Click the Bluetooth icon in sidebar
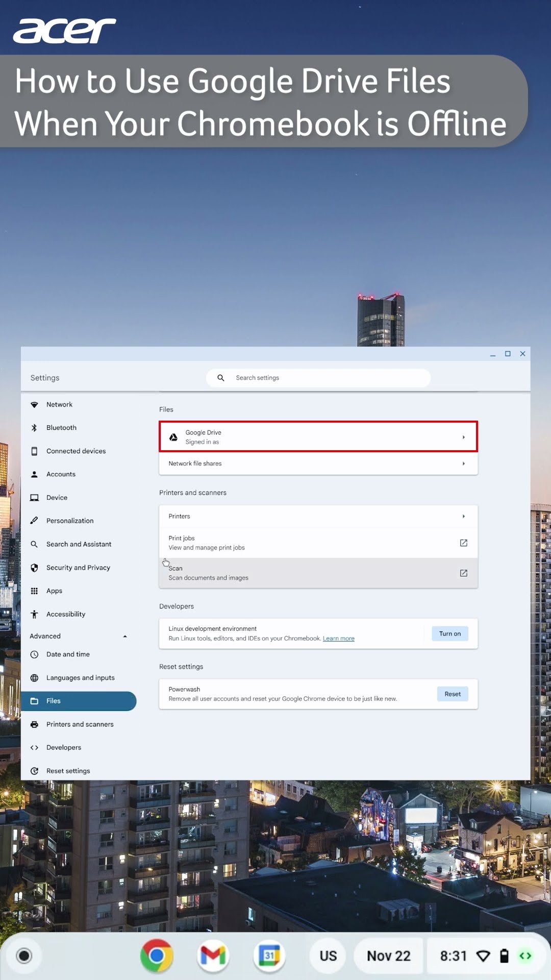Screen dimensions: 551x980 coord(34,428)
